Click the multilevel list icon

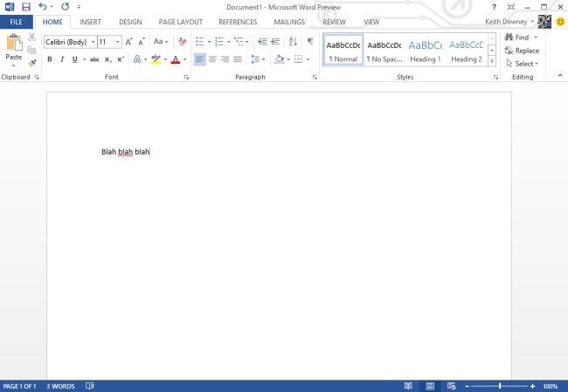pos(239,42)
